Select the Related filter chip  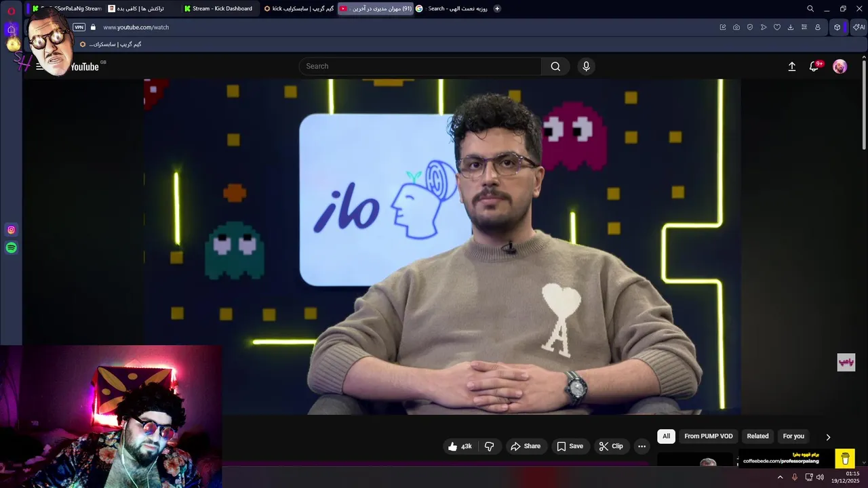(757, 436)
